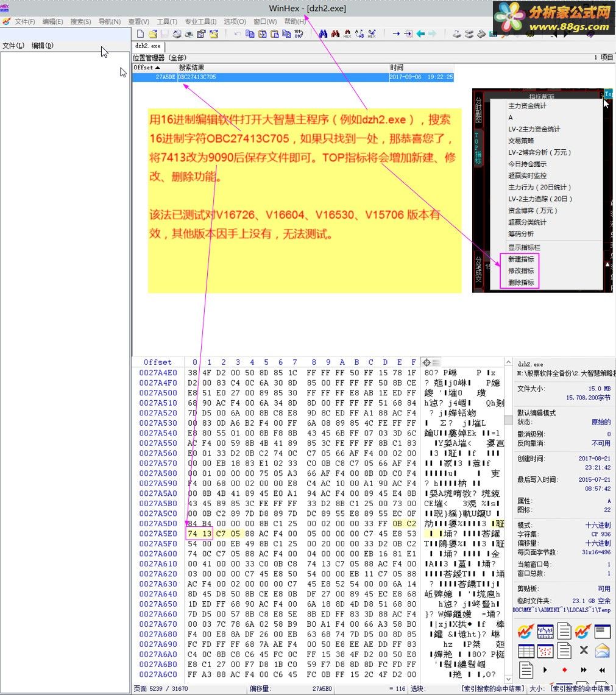Open the 搜索(S) menu
The height and width of the screenshot is (695, 616).
[x=80, y=21]
